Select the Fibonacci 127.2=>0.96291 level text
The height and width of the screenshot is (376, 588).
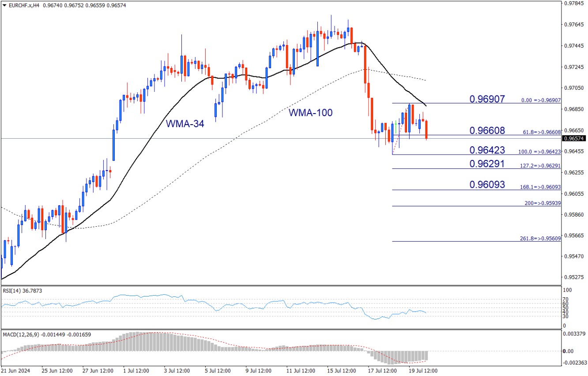tap(540, 166)
